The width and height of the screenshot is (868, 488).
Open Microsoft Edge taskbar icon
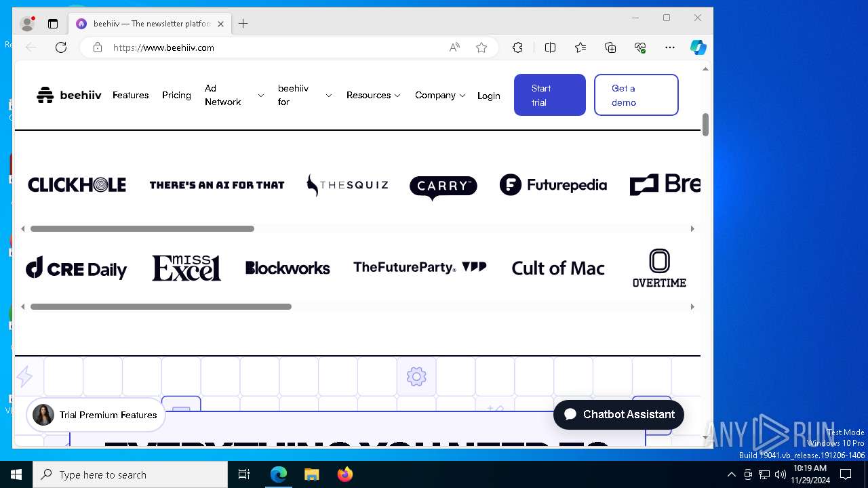click(279, 474)
